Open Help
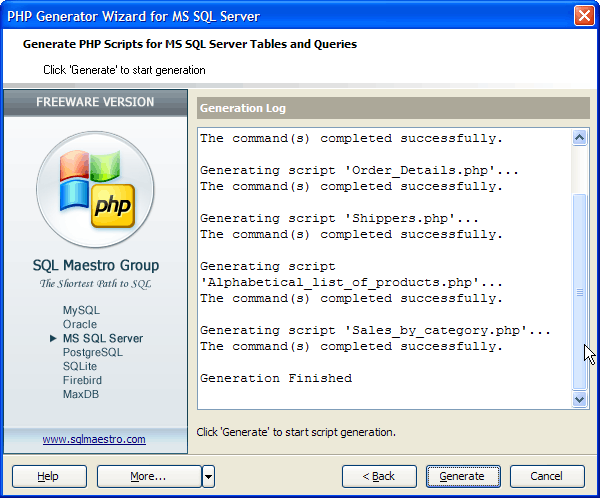 coord(49,476)
